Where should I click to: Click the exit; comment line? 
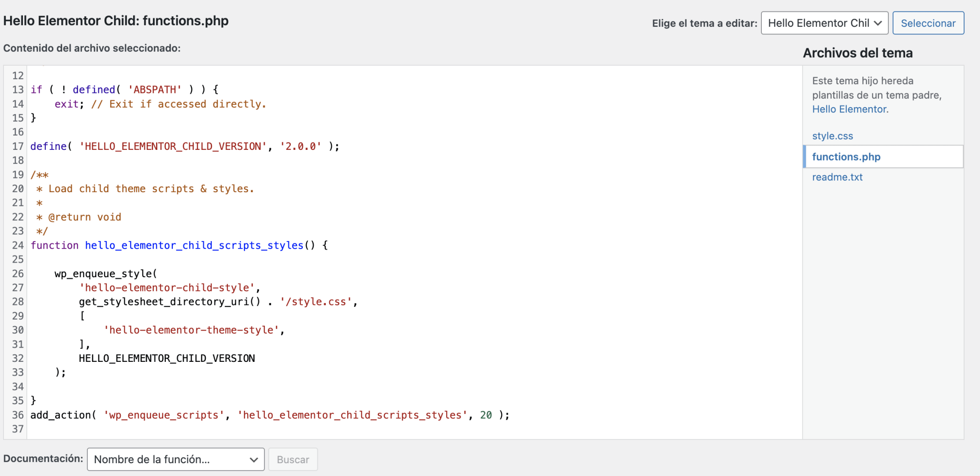[160, 104]
